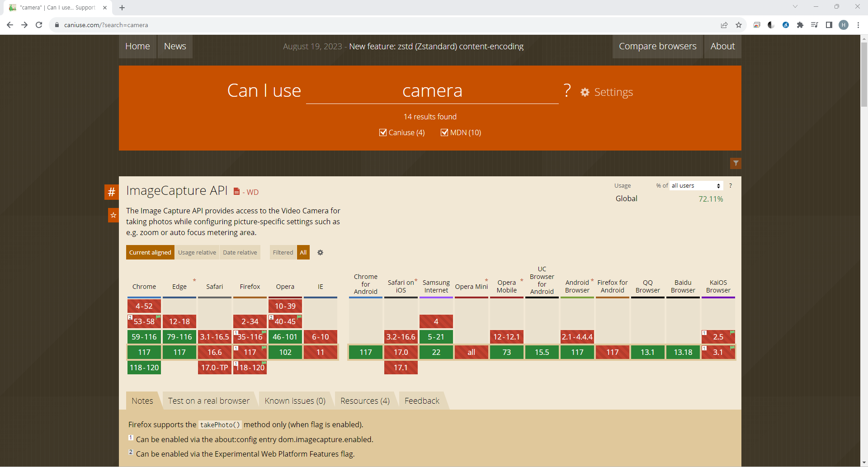
Task: Select UC Browser 15.5 cell
Action: 542,352
